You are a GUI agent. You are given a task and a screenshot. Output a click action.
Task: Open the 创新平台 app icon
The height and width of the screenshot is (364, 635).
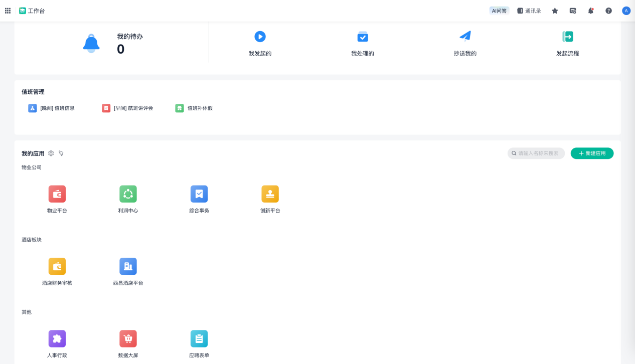coord(270,194)
